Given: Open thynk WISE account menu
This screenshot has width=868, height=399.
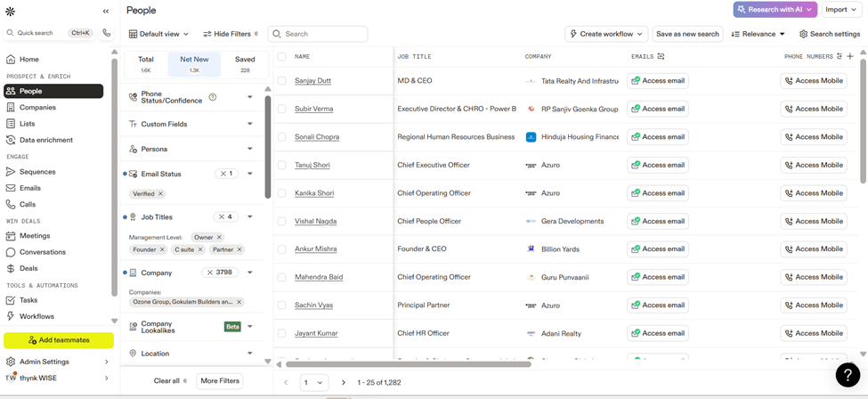Looking at the screenshot, I should (58, 378).
